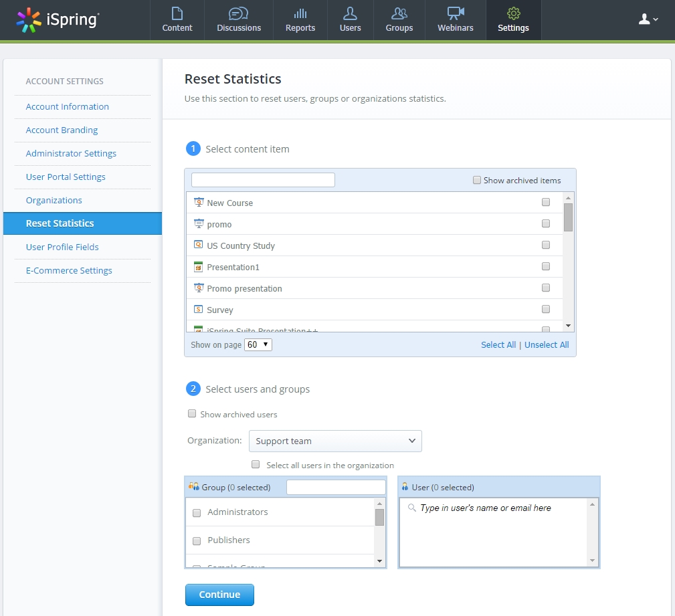
Task: Click the Continue button
Action: click(x=219, y=595)
